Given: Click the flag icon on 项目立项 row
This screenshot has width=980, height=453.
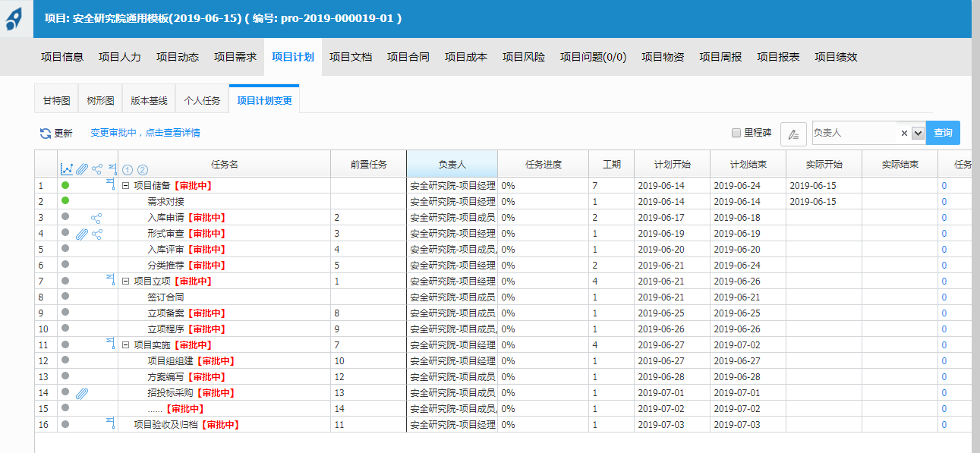Looking at the screenshot, I should 111,281.
